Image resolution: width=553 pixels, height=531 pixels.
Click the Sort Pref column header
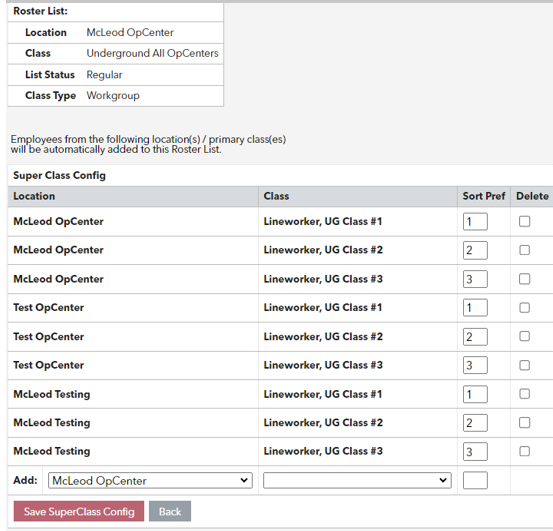pyautogui.click(x=484, y=196)
